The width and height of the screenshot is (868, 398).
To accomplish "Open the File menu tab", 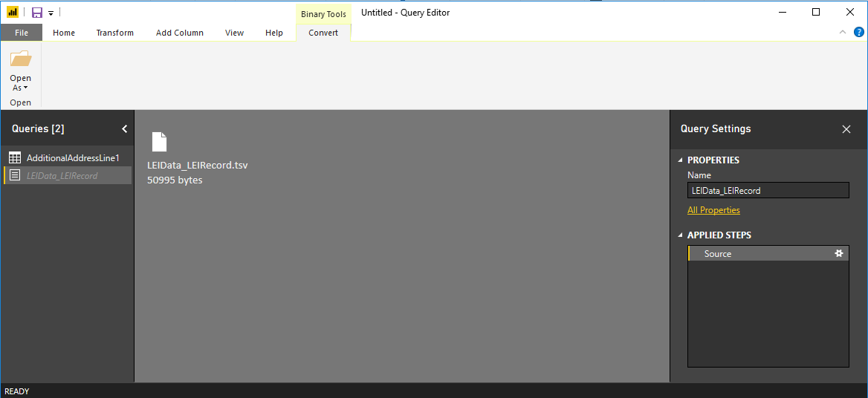I will click(x=21, y=33).
